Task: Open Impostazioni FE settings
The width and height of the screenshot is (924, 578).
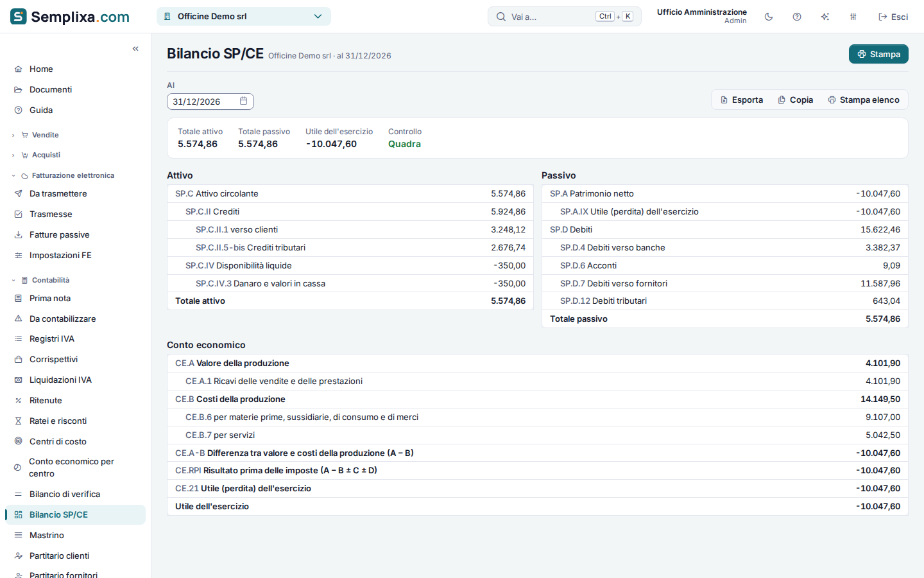Action: 75,255
